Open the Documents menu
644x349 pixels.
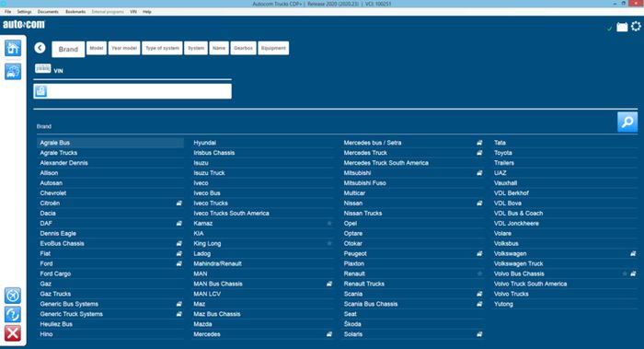pyautogui.click(x=48, y=12)
